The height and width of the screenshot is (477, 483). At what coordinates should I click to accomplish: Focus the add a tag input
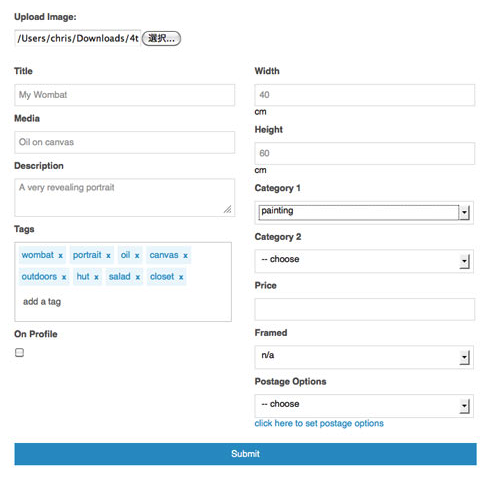point(42,302)
